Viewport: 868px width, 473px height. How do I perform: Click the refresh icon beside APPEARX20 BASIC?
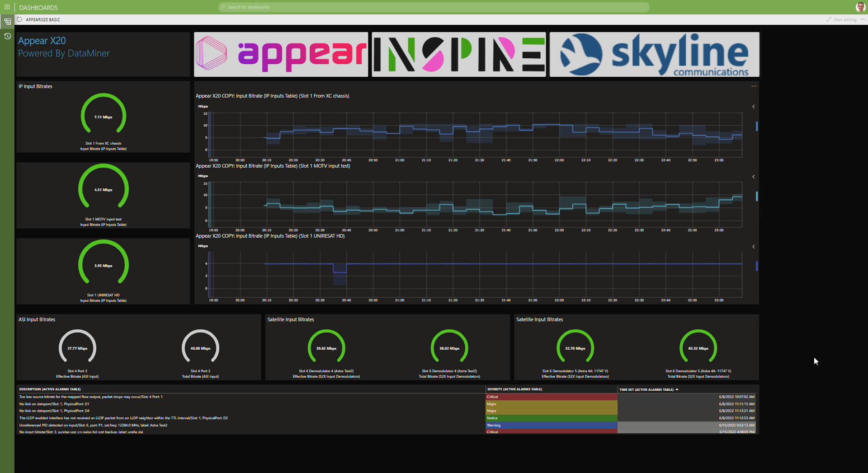(19, 19)
